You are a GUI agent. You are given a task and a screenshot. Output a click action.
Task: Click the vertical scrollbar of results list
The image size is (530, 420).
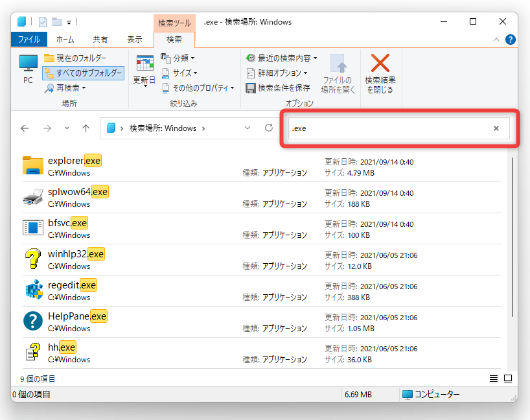(513, 237)
